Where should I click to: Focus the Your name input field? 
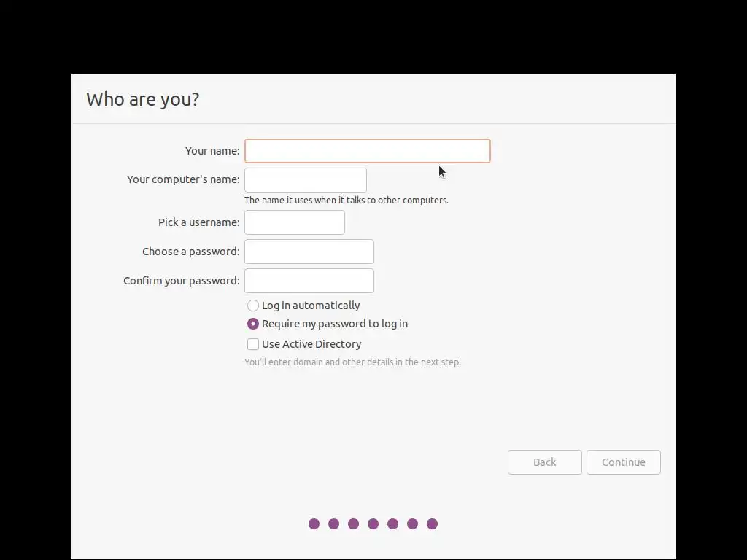coord(368,151)
